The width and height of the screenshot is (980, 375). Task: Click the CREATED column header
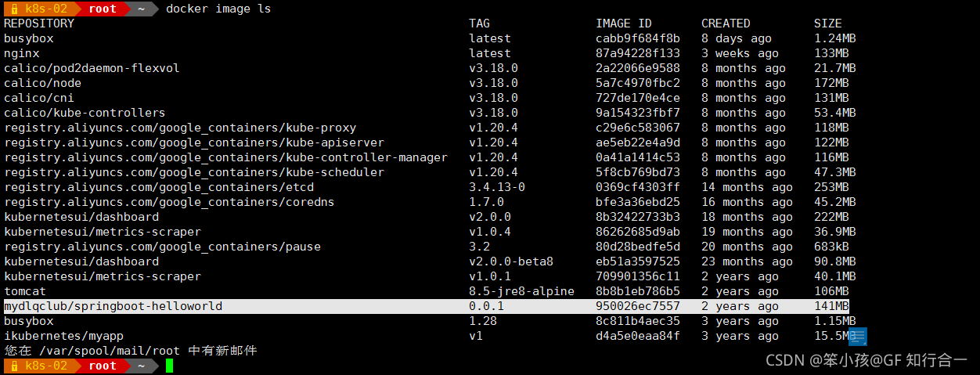(x=726, y=23)
